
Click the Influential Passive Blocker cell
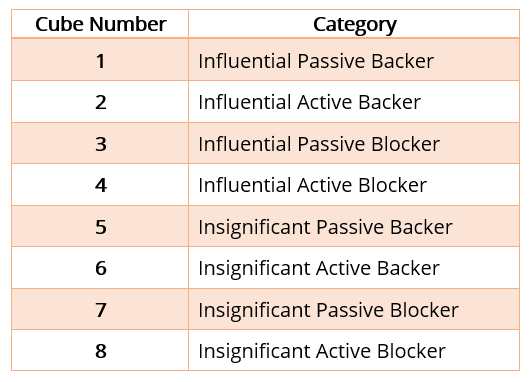[x=354, y=143]
